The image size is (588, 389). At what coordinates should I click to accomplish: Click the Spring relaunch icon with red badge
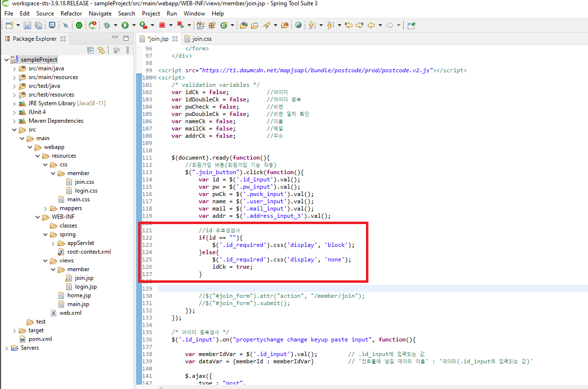tap(92, 25)
